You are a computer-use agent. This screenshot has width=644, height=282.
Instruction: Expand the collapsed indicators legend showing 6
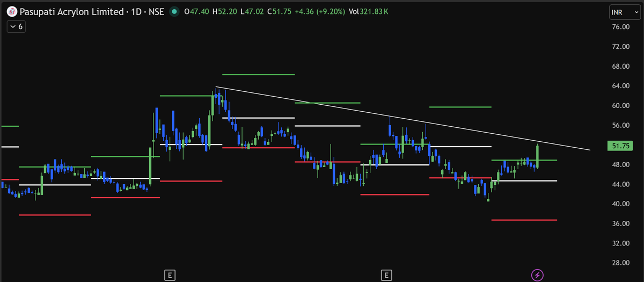point(17,26)
